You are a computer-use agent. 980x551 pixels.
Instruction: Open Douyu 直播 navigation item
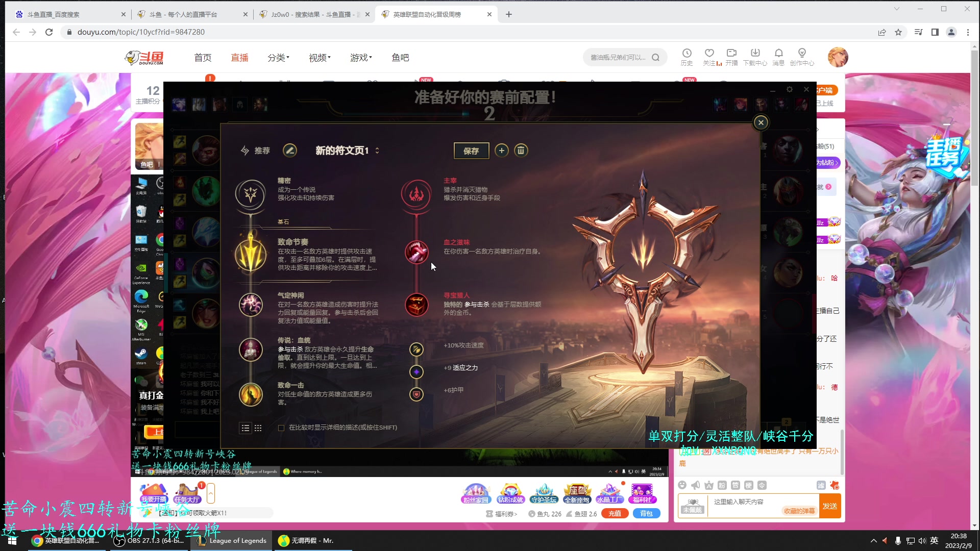pos(239,58)
